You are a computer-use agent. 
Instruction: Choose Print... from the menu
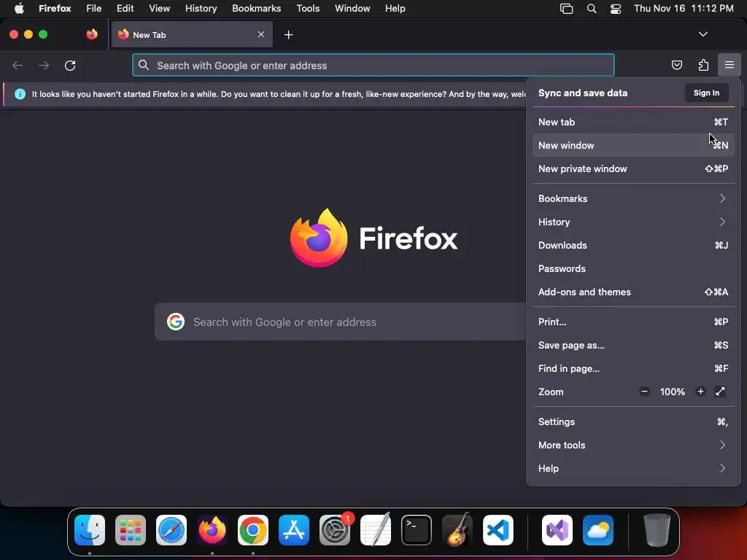pos(633,322)
